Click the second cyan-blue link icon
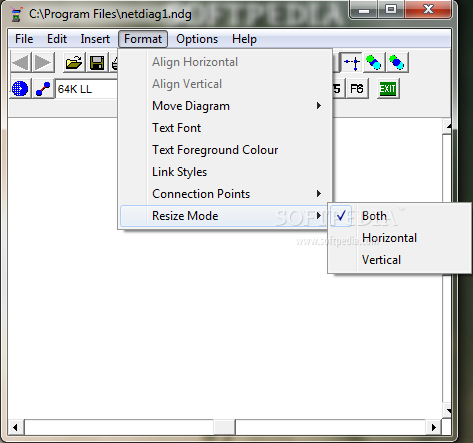 point(397,62)
